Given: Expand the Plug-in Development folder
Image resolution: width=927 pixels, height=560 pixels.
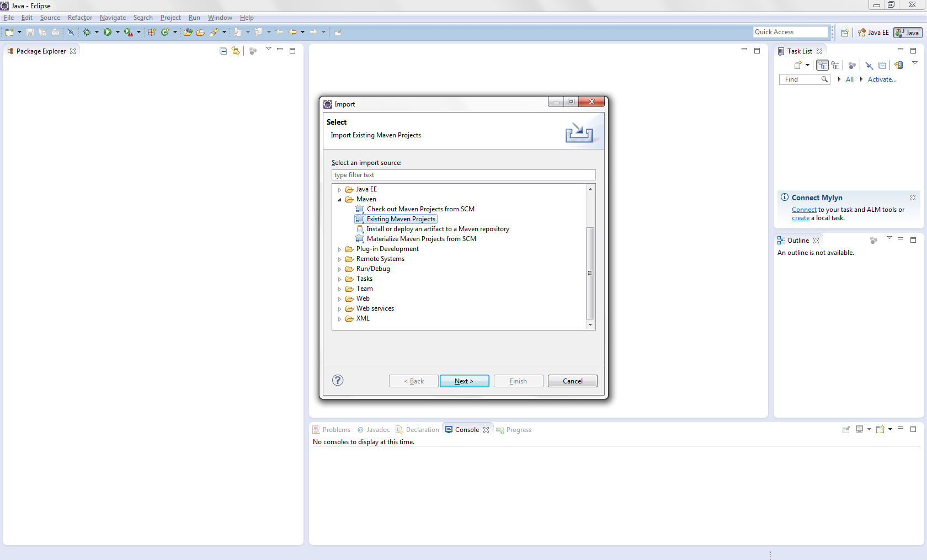Looking at the screenshot, I should point(340,249).
